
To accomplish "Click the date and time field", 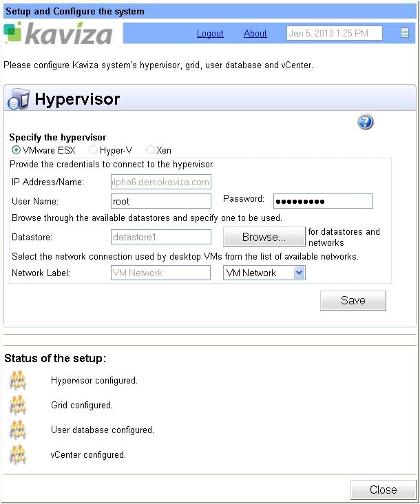I will [x=335, y=33].
